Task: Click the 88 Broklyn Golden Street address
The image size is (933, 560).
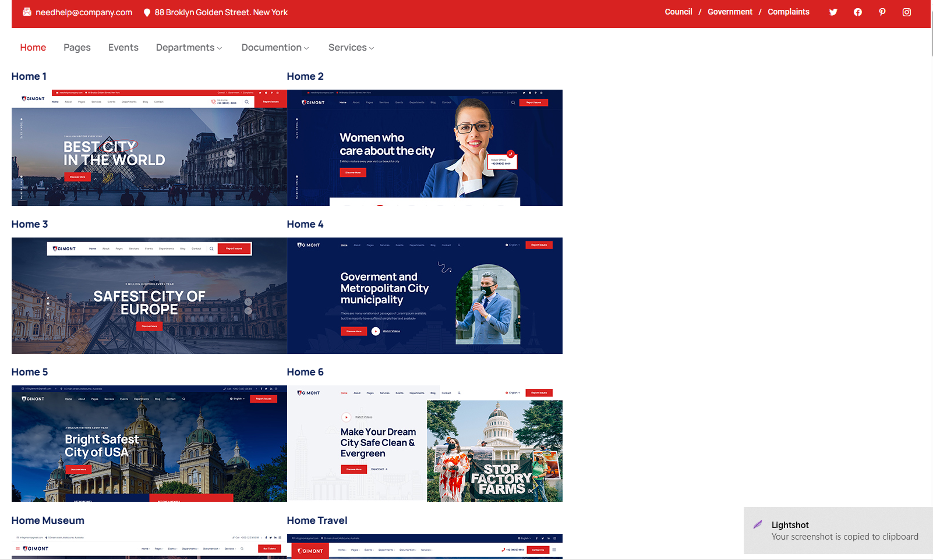Action: click(x=221, y=12)
